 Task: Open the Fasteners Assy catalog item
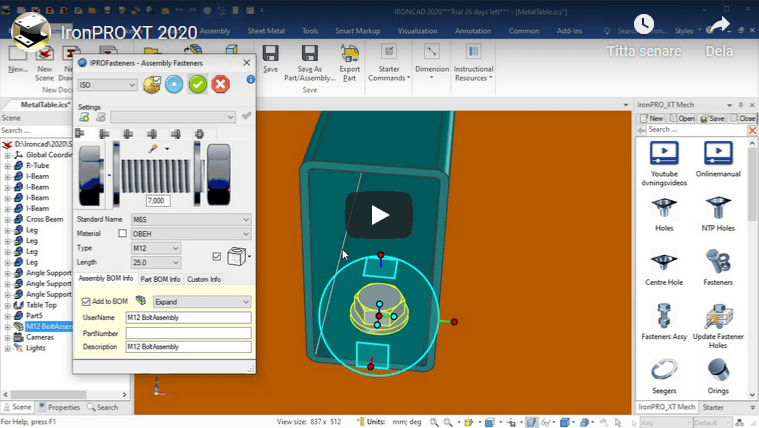click(x=664, y=319)
